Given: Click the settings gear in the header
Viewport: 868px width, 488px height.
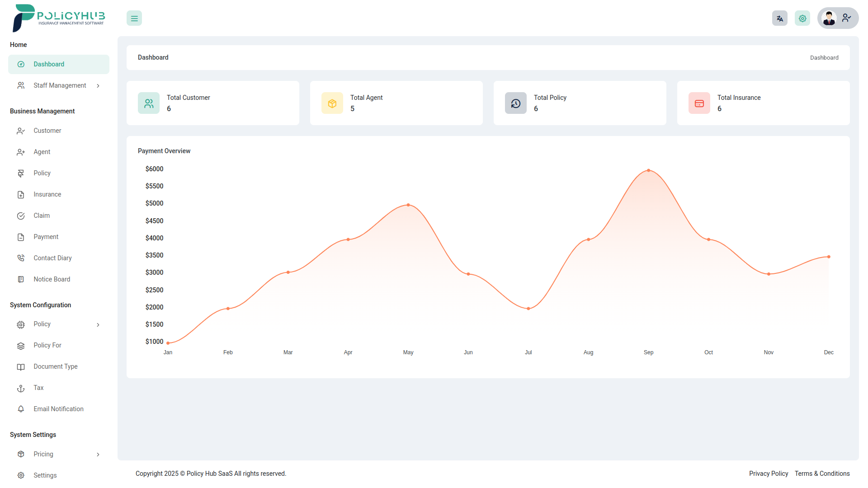Looking at the screenshot, I should (802, 18).
